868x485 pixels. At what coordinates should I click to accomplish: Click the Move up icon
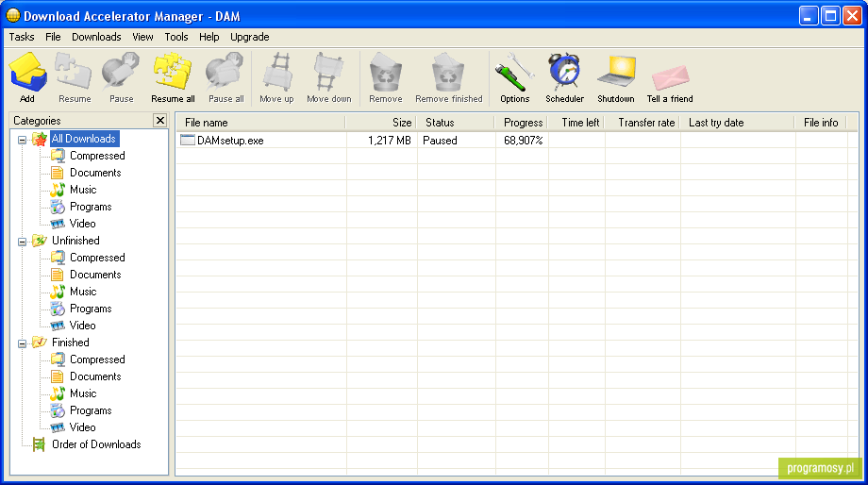click(x=276, y=72)
